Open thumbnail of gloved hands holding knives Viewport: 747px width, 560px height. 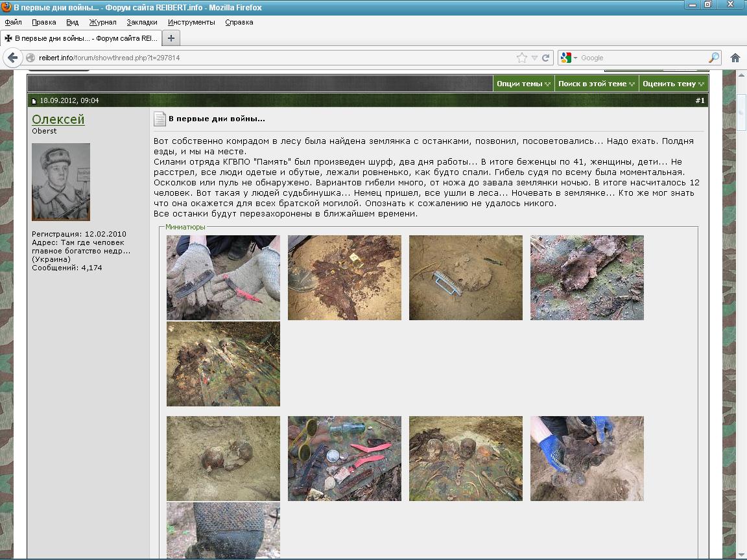coord(223,277)
